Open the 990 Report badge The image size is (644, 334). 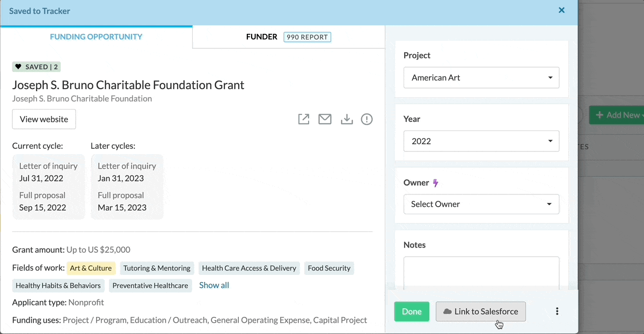[x=308, y=37]
